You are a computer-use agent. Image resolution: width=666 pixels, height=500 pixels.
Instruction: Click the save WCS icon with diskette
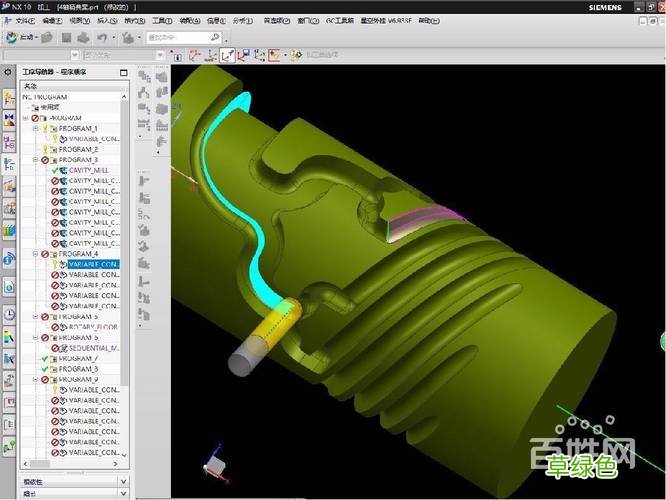pyautogui.click(x=244, y=55)
